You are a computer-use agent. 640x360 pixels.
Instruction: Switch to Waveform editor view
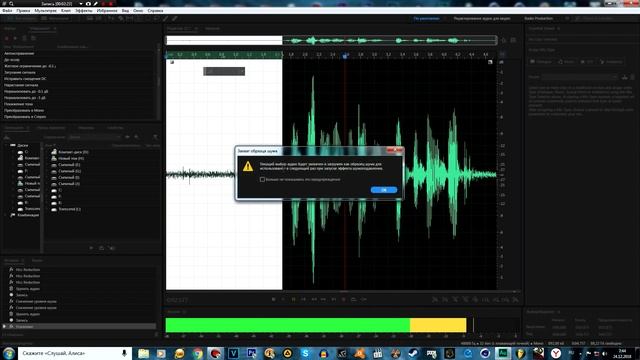pyautogui.click(x=22, y=19)
